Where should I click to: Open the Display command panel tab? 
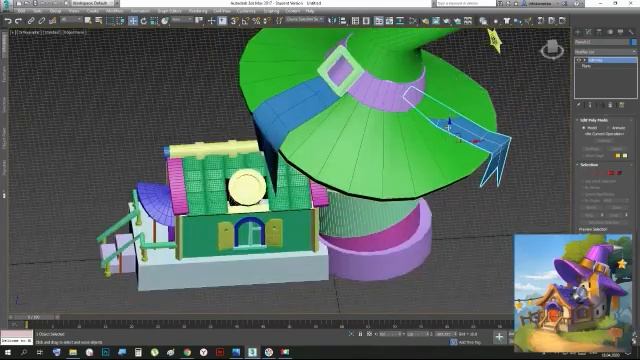click(x=620, y=32)
